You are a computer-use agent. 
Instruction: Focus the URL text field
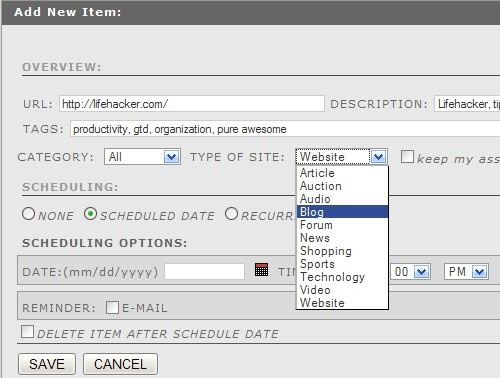(x=192, y=104)
